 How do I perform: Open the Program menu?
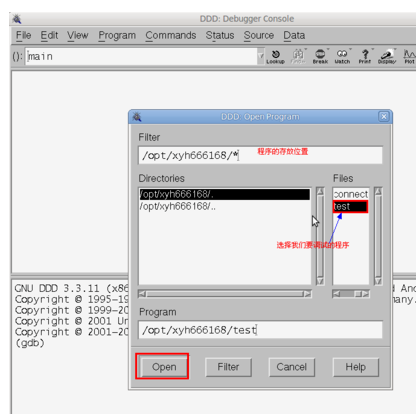click(117, 35)
